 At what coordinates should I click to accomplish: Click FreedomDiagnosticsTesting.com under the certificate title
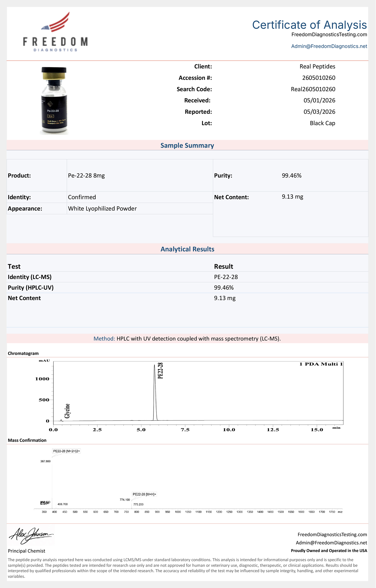pos(329,35)
